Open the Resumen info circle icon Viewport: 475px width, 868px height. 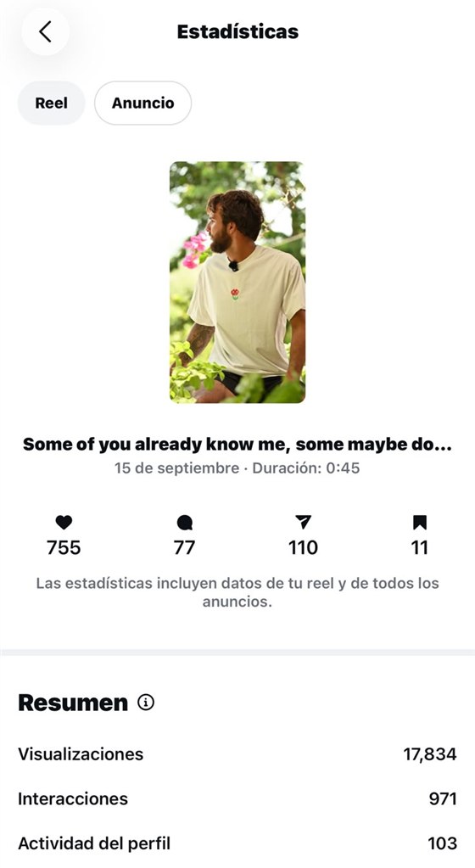click(x=146, y=703)
